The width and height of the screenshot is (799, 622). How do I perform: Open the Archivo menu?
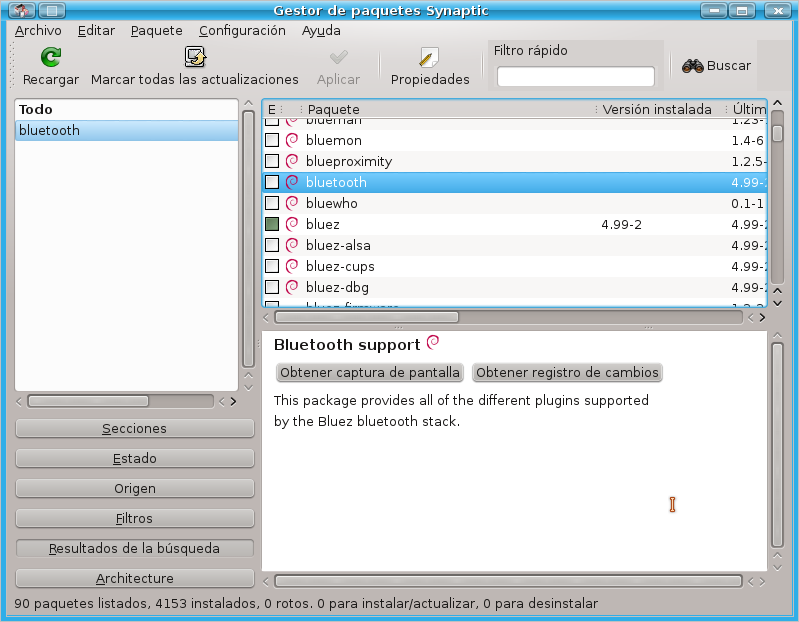pos(38,31)
